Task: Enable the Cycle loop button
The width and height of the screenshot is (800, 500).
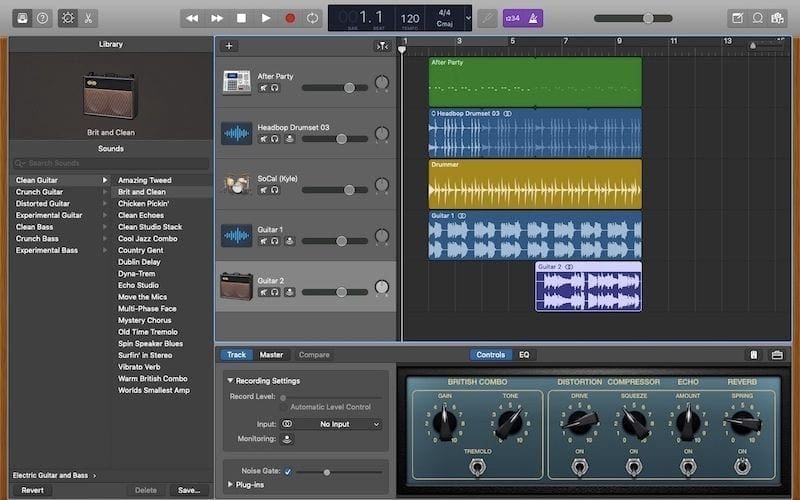Action: coord(312,18)
